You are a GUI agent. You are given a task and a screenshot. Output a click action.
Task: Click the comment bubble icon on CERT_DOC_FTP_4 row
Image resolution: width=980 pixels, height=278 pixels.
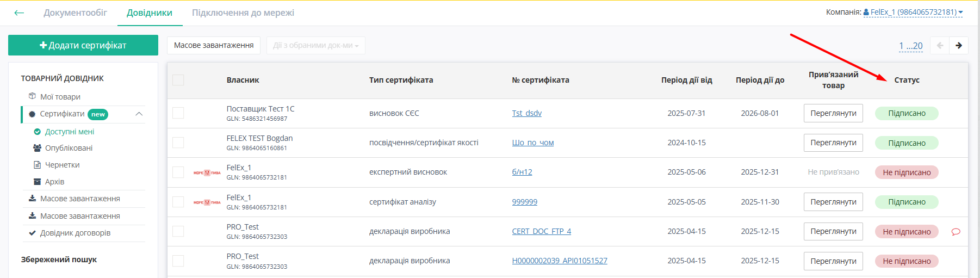tap(956, 232)
